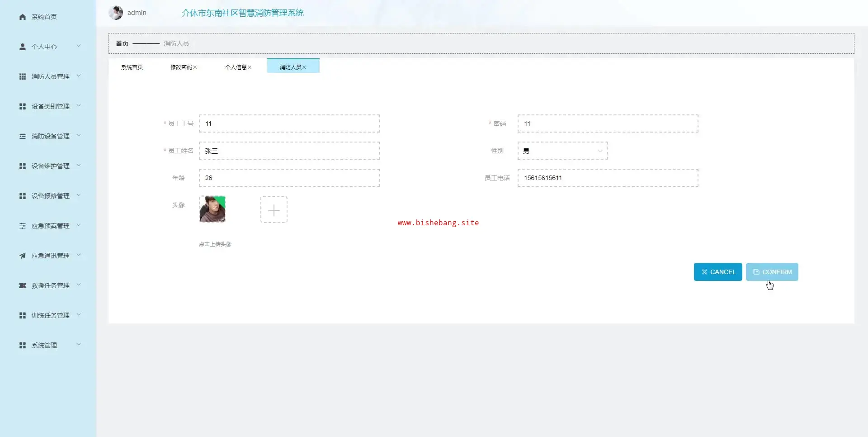Switch to the 修改密码 tab
The image size is (868, 437).
pos(181,67)
